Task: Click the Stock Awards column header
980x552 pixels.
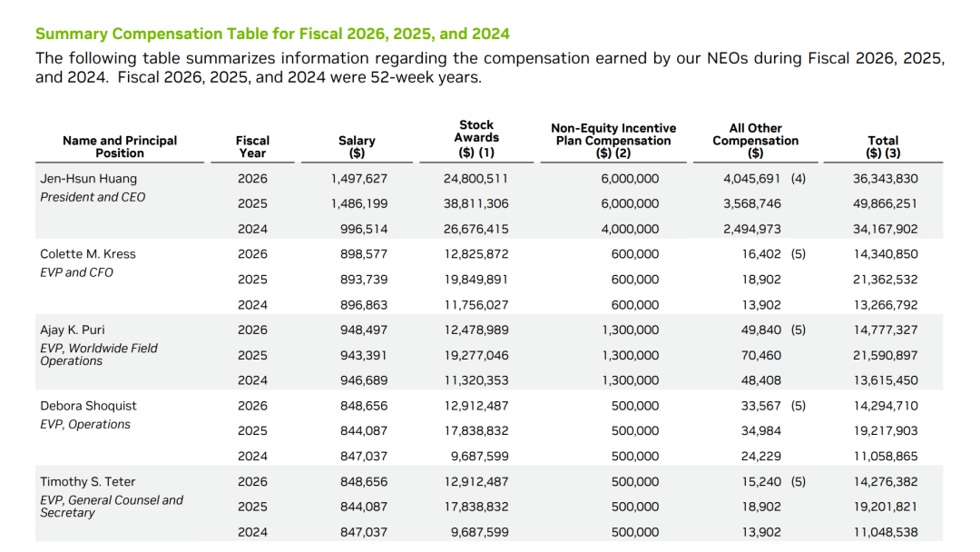Action: 476,139
